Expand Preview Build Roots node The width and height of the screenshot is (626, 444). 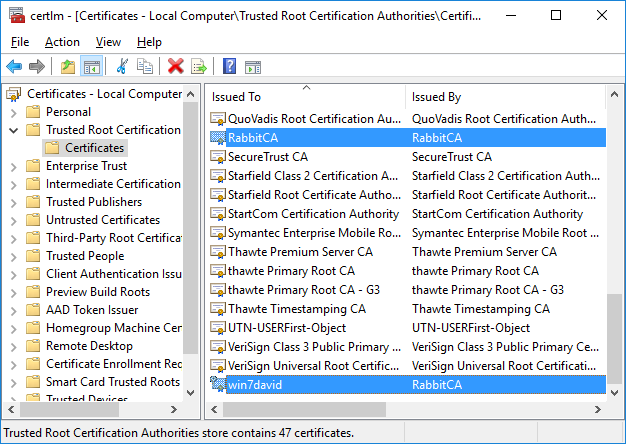[14, 293]
